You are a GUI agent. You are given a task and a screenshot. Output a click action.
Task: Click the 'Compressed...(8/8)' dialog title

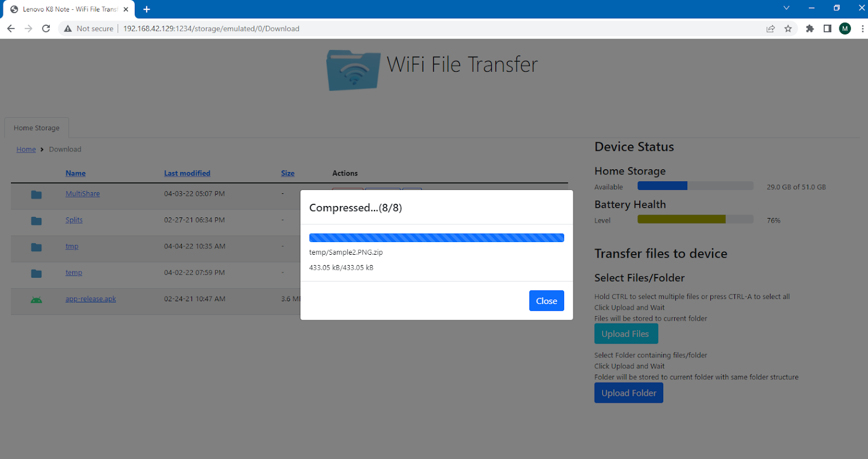click(x=355, y=208)
